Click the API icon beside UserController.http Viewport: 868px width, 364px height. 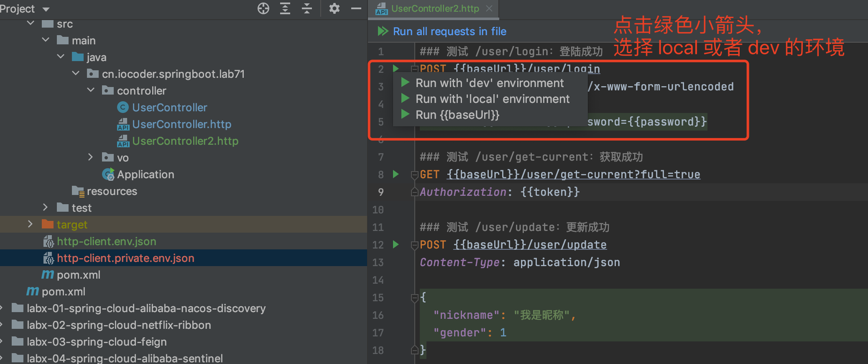pyautogui.click(x=123, y=124)
